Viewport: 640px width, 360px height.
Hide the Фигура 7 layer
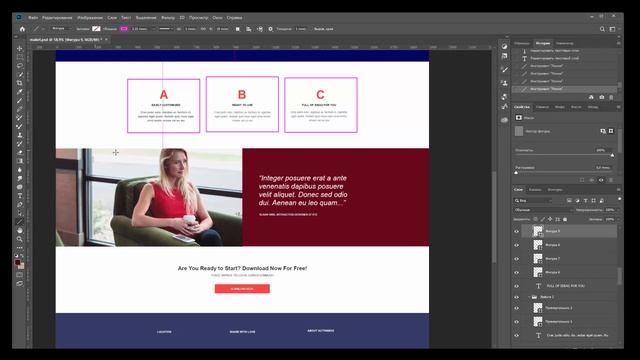tap(516, 259)
